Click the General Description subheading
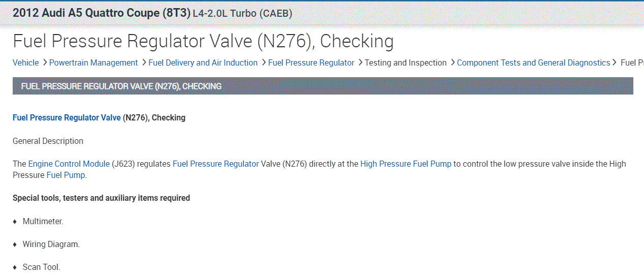644x276 pixels. point(48,141)
